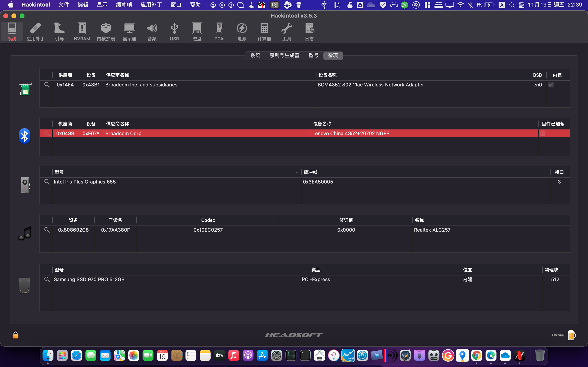Click the sort chevron on 型号 column
The image size is (588, 367).
click(x=297, y=172)
